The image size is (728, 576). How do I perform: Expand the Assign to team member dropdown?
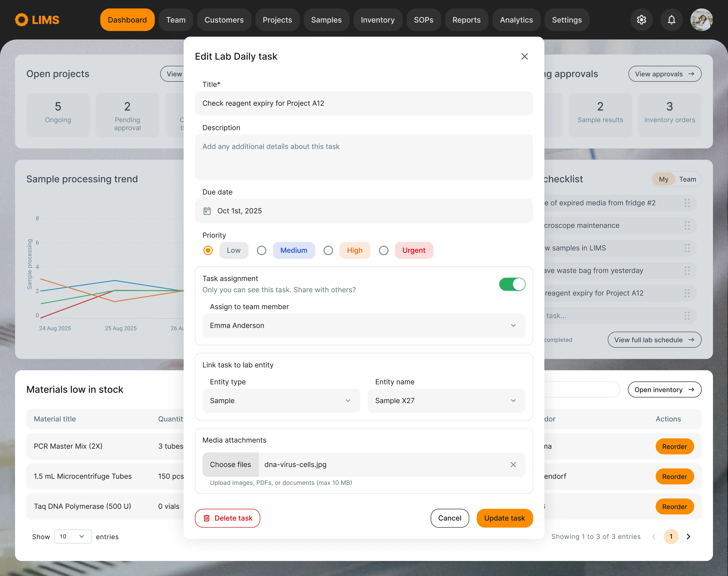pos(364,325)
